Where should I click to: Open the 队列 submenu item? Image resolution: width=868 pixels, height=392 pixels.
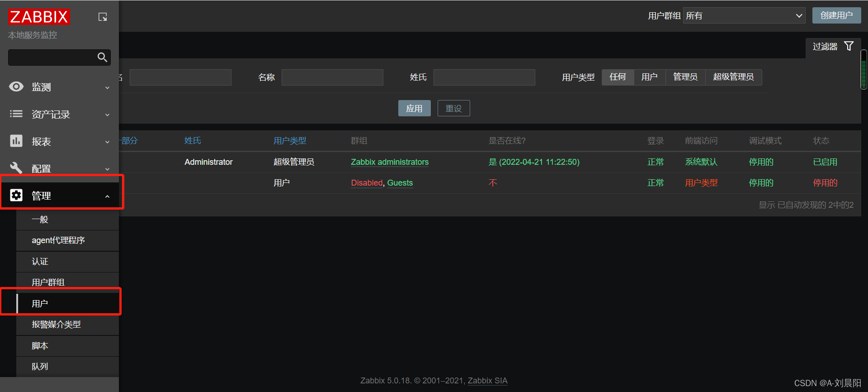pos(67,367)
